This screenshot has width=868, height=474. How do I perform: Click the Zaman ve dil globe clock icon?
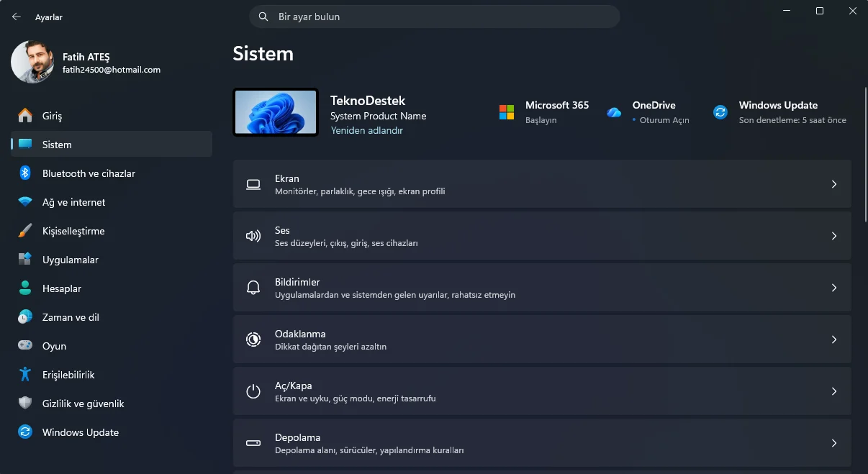coord(25,317)
